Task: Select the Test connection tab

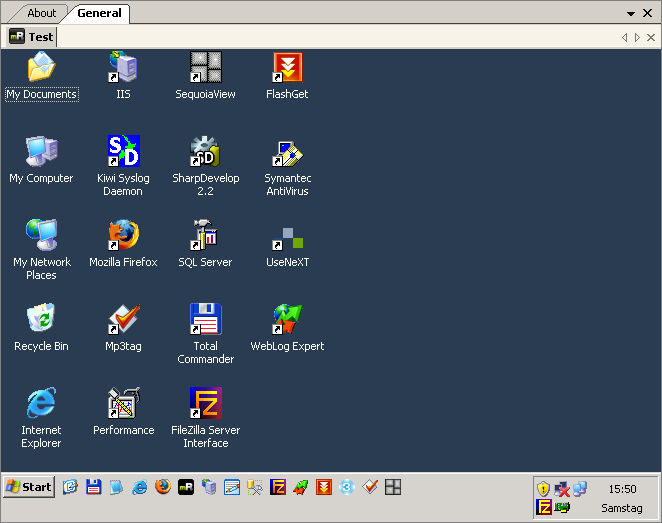Action: 32,37
